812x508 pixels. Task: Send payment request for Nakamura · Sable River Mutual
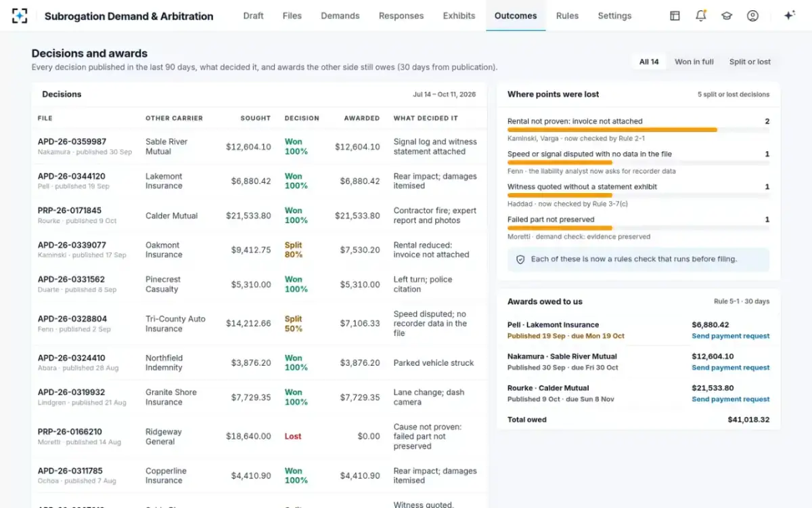[731, 368]
